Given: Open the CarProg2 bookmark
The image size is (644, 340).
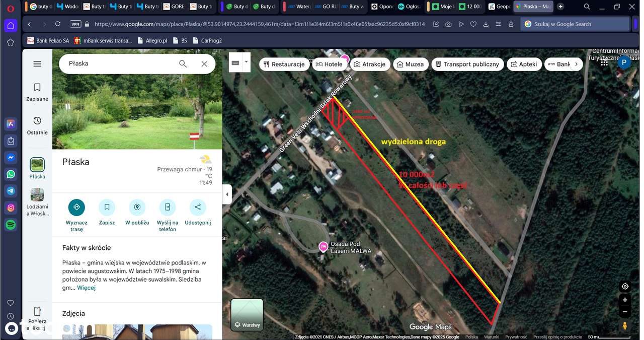Looking at the screenshot, I should click(207, 41).
